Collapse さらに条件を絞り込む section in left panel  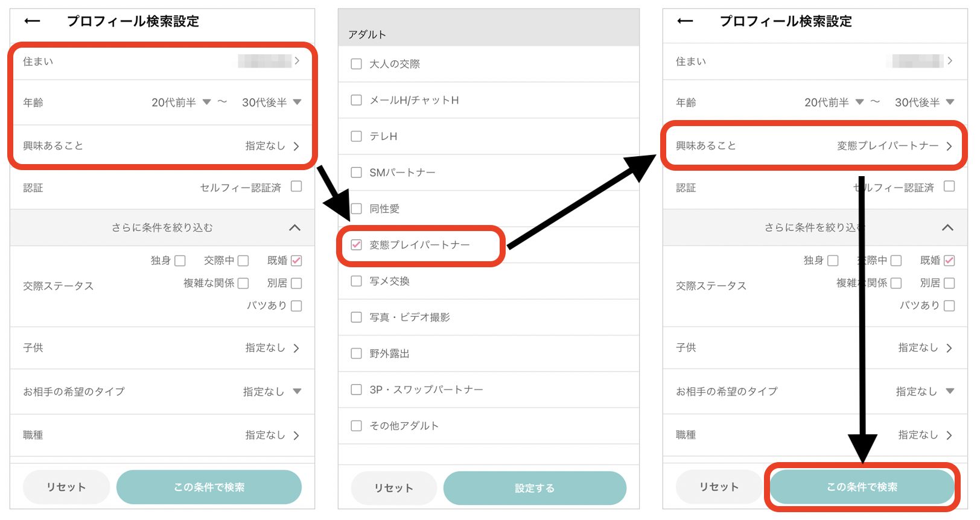(294, 227)
